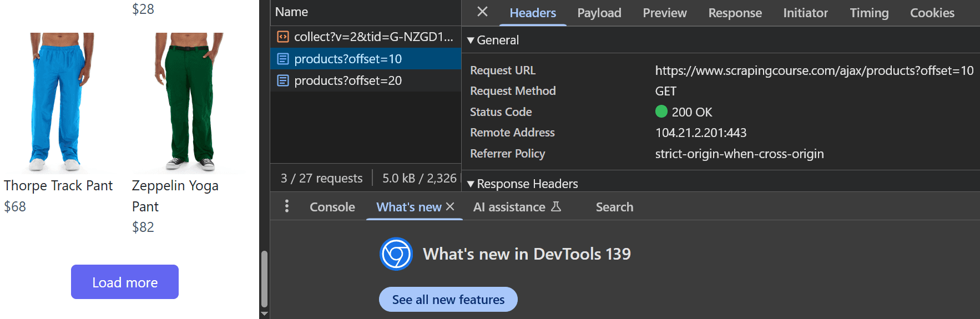
Task: Switch to the Headers tab
Action: tap(533, 13)
